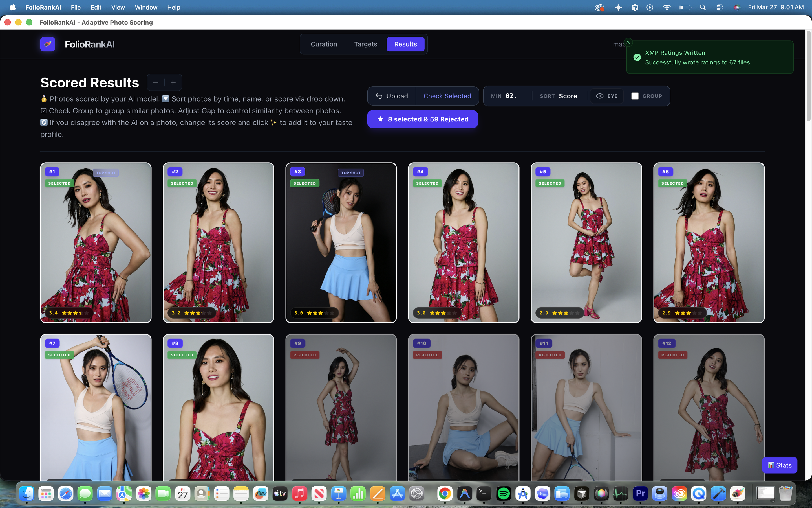Click Check Selected button

pyautogui.click(x=447, y=96)
